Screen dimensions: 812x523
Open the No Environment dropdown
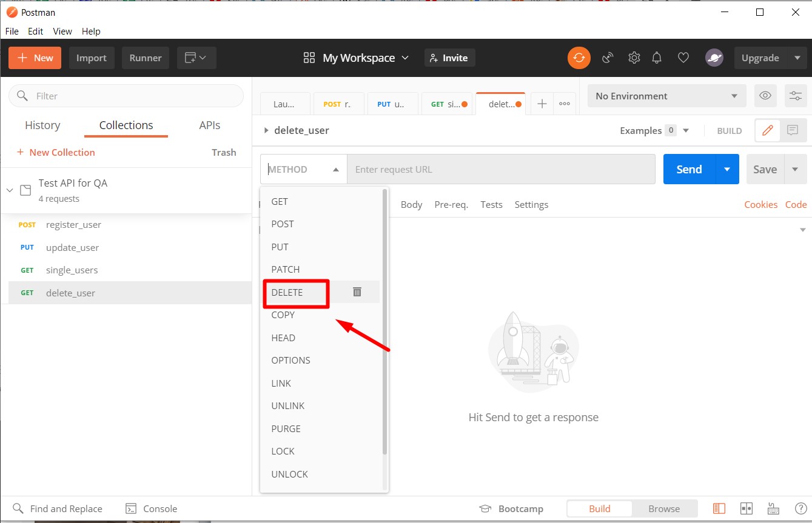(666, 96)
